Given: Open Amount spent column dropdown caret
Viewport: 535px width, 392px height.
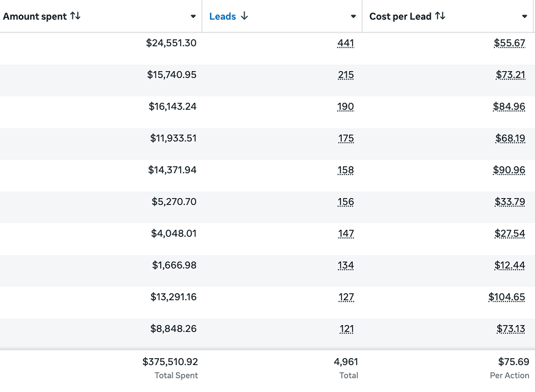Looking at the screenshot, I should tap(193, 17).
